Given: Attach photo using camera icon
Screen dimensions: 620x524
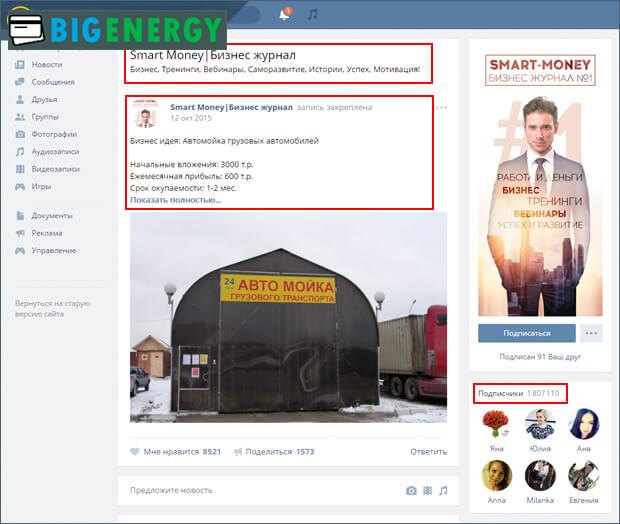Looking at the screenshot, I should click(411, 490).
